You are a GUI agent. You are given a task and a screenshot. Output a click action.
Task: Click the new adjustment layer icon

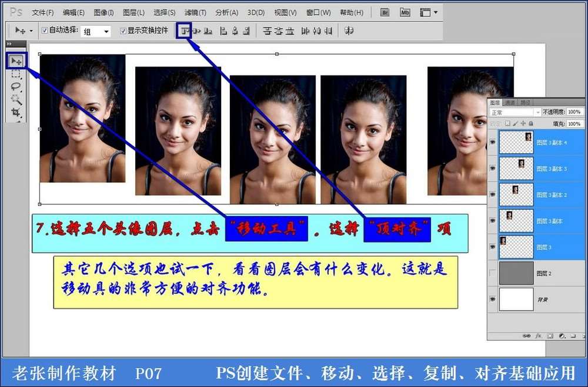coord(562,336)
